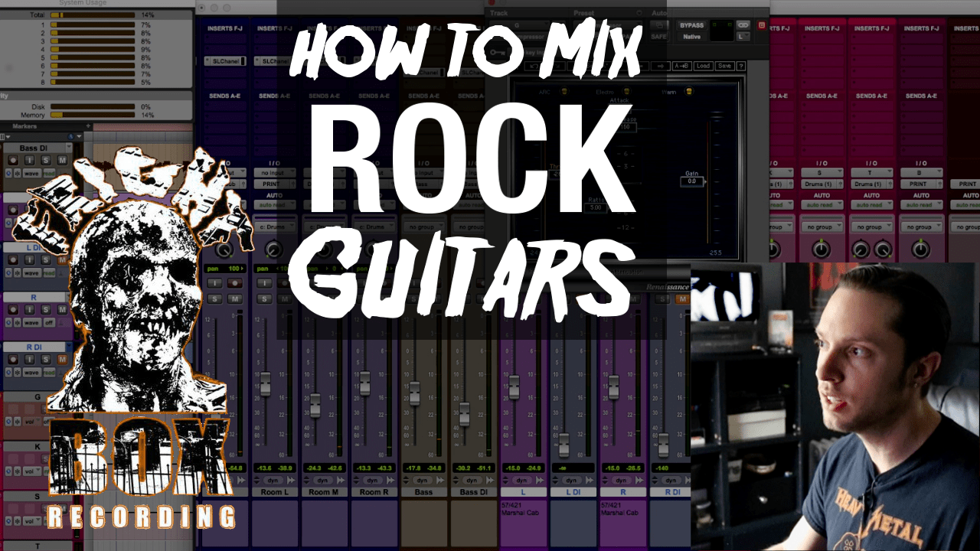
Task: Click the Load button in the plugin window
Action: (x=704, y=65)
